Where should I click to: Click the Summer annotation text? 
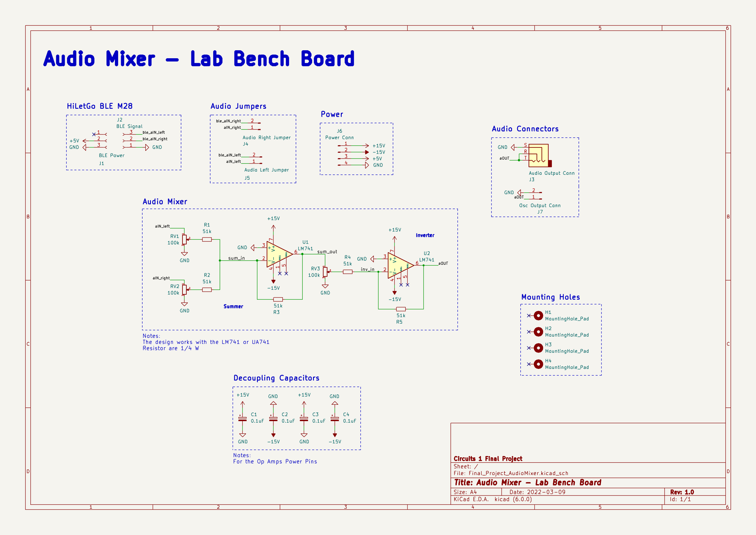click(x=233, y=307)
